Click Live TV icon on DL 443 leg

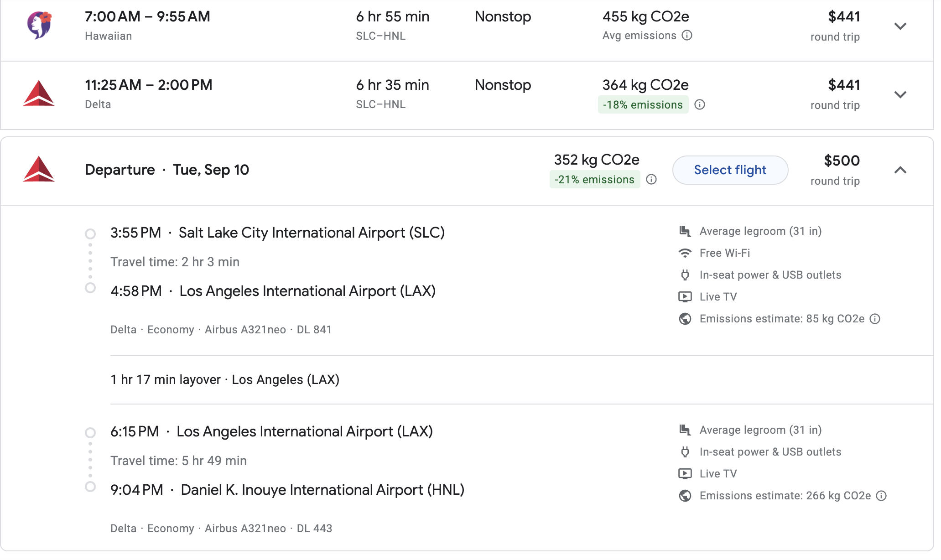tap(685, 474)
